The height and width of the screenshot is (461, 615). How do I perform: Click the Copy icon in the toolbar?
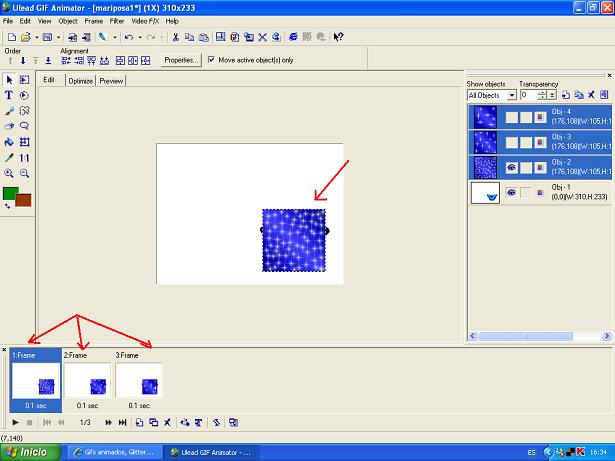pos(189,37)
